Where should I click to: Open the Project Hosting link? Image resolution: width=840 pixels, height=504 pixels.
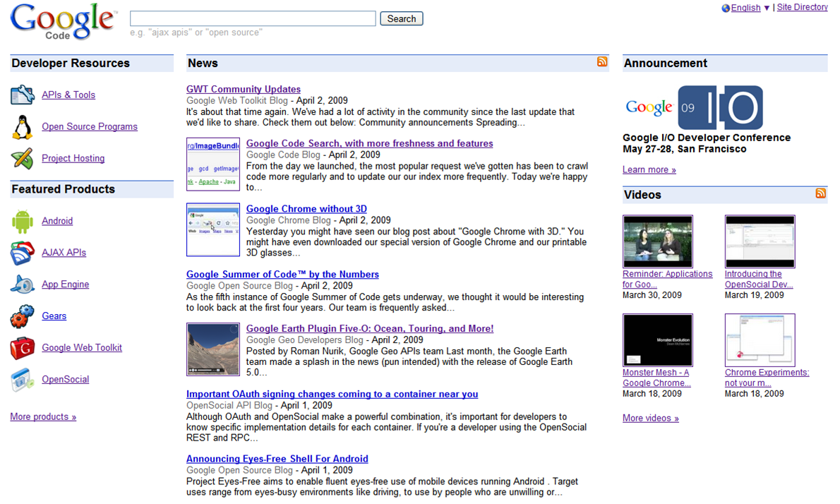click(x=73, y=158)
